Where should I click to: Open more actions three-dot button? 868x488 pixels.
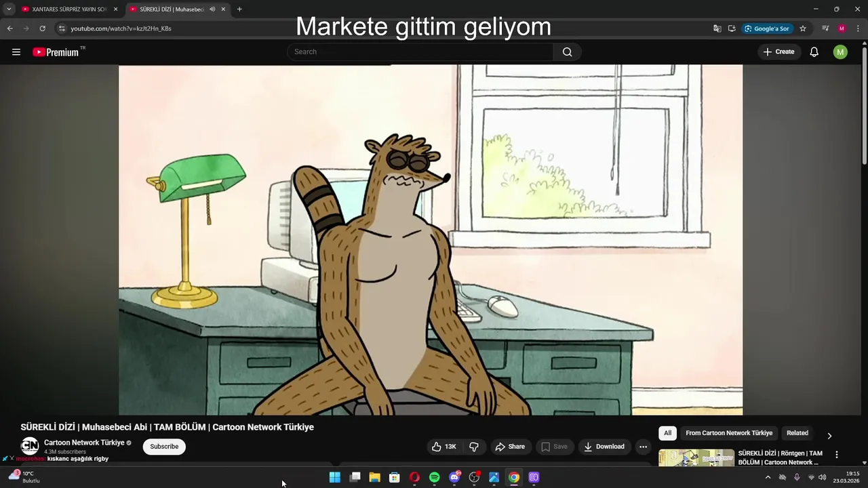pos(643,447)
